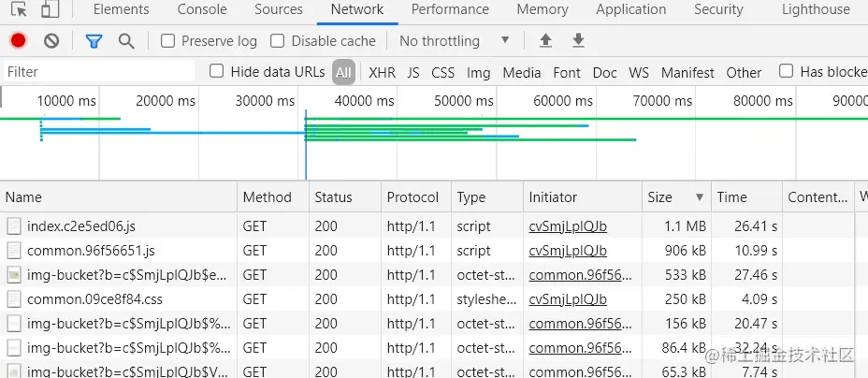Viewport: 868px width, 378px height.
Task: Click the inspect element picker icon
Action: tap(19, 9)
